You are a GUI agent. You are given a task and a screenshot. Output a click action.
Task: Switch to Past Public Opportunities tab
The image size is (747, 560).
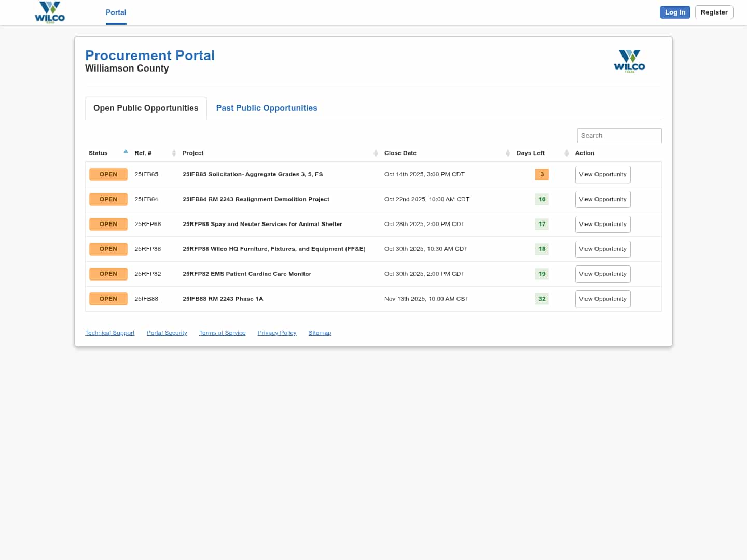click(x=267, y=108)
